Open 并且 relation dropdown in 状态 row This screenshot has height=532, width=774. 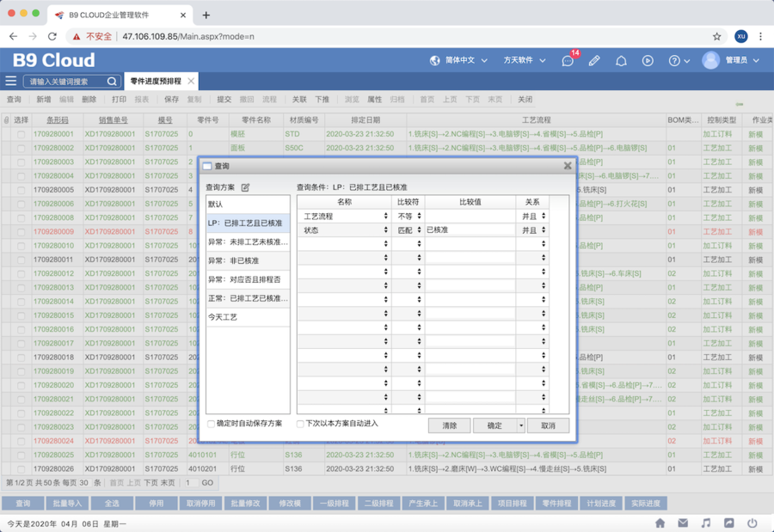tap(532, 230)
